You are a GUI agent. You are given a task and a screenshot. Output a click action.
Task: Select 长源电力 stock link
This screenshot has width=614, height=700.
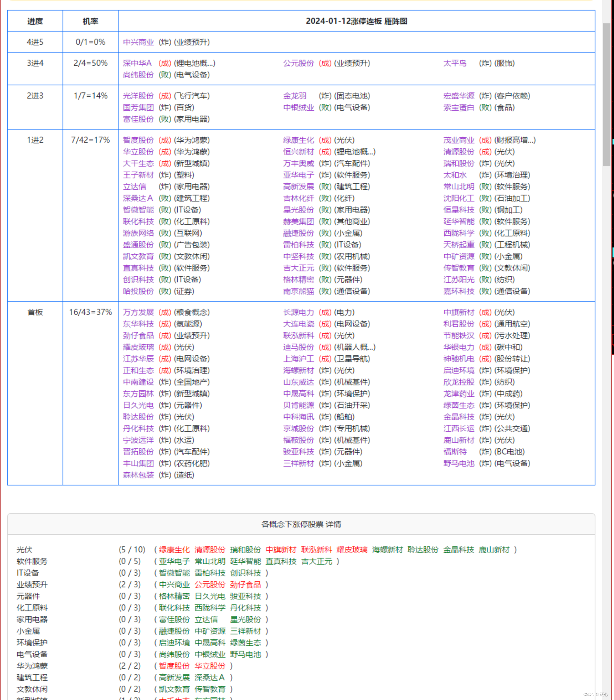pos(299,312)
